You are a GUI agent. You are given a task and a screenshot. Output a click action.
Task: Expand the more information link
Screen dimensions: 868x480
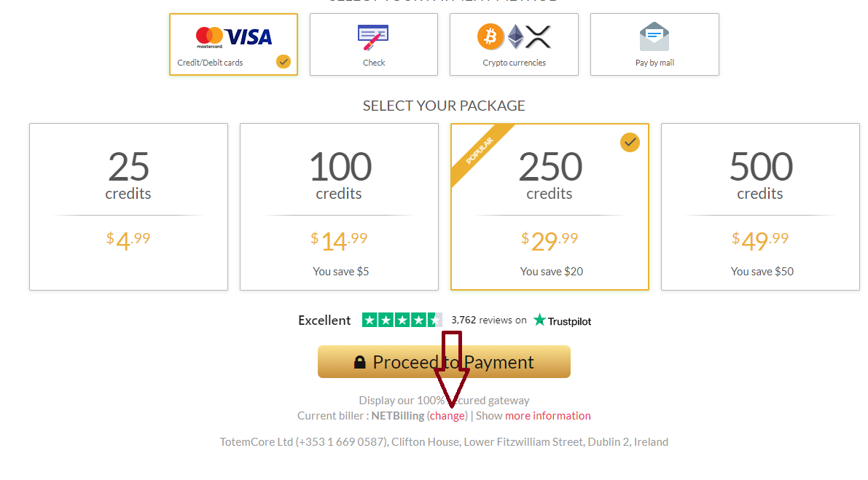(548, 416)
